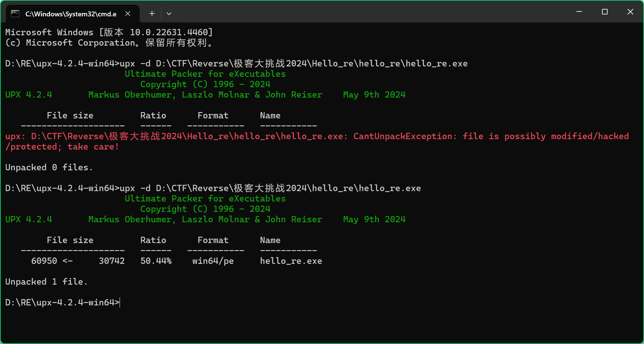This screenshot has width=644, height=344.
Task: Click the 'Microsoft Windows' version line
Action: (x=109, y=32)
